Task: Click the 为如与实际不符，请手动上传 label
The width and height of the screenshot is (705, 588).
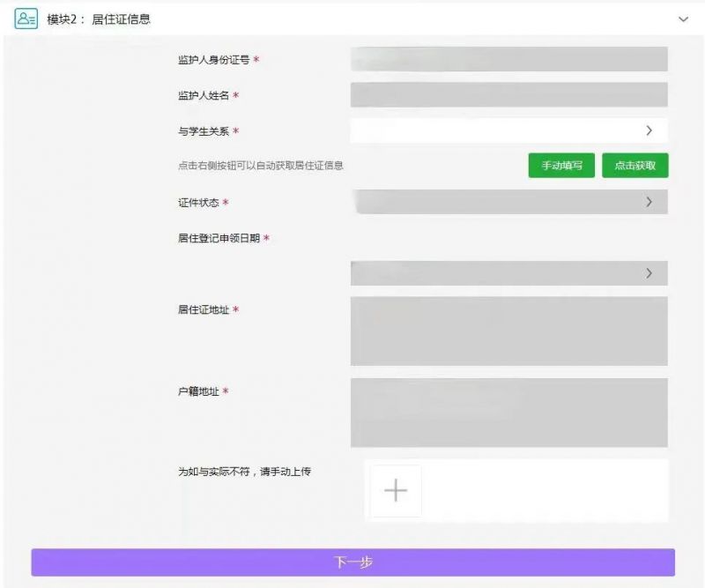Action: pyautogui.click(x=245, y=472)
